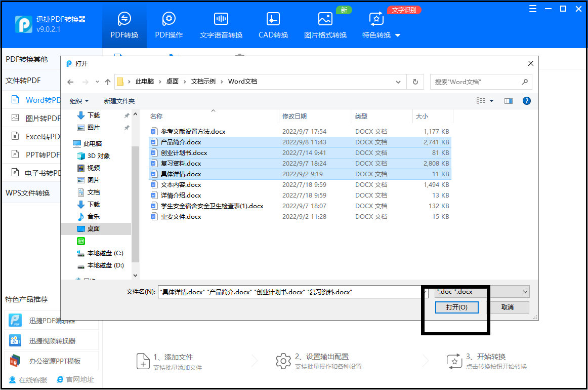Image resolution: width=588 pixels, height=390 pixels.
Task: Select 学生安全宿舍安全卫生检查表(1).docx
Action: pos(300,206)
